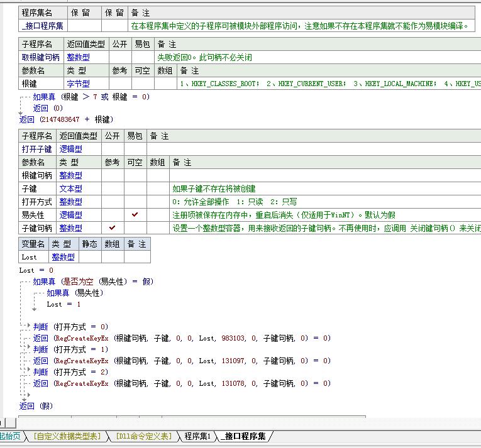Click the line 判断 (打开方式 = 1)
The image size is (481, 448).
[x=70, y=349]
